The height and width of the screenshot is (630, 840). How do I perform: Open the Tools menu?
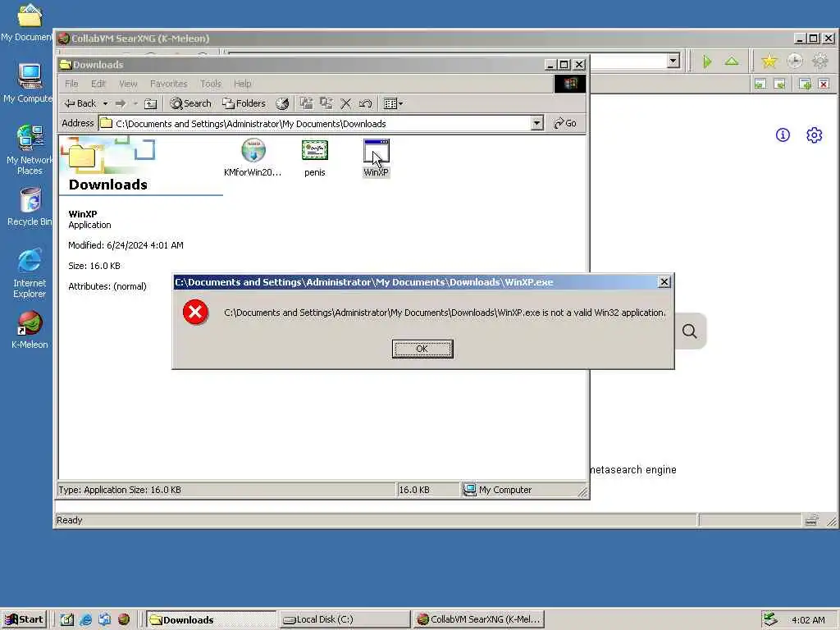[x=211, y=84]
